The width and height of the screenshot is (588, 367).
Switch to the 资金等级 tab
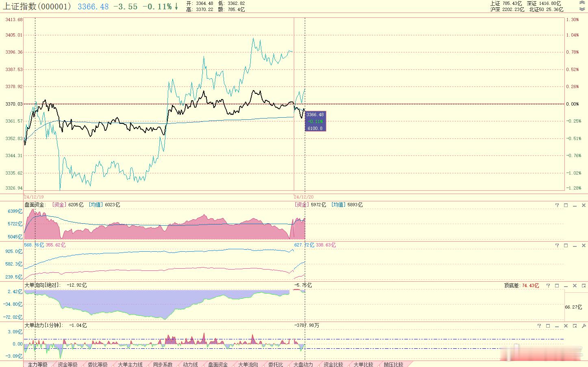click(67, 365)
